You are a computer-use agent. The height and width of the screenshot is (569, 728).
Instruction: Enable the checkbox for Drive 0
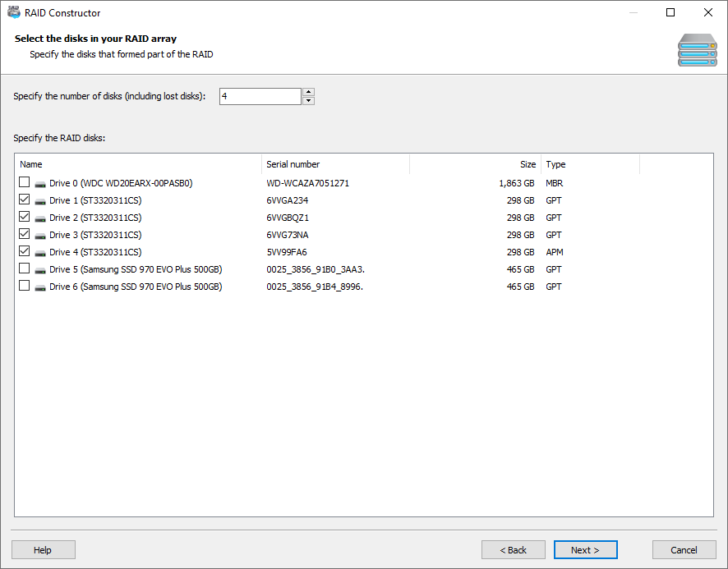(x=24, y=182)
